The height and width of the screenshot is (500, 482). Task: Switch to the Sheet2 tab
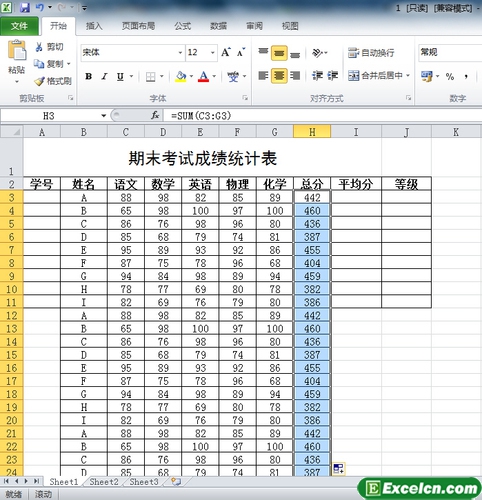(104, 482)
